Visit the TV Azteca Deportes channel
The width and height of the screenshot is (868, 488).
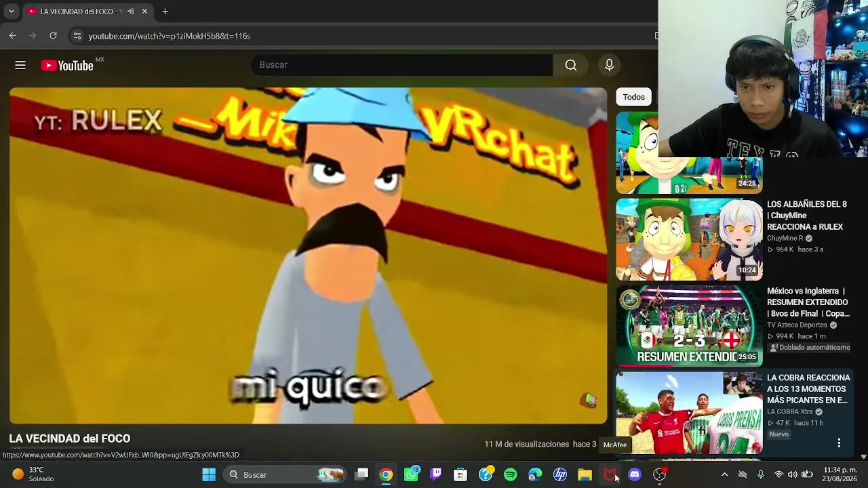click(x=797, y=325)
